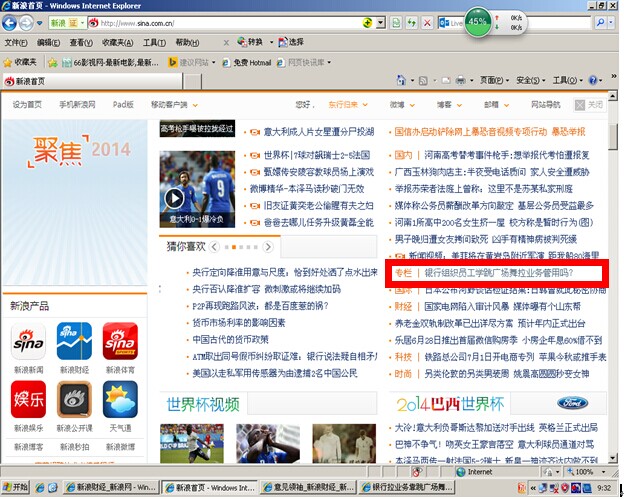The width and height of the screenshot is (624, 499).
Task: Switch to taskbar window 意见领袖_新浪财经
Action: point(308,487)
